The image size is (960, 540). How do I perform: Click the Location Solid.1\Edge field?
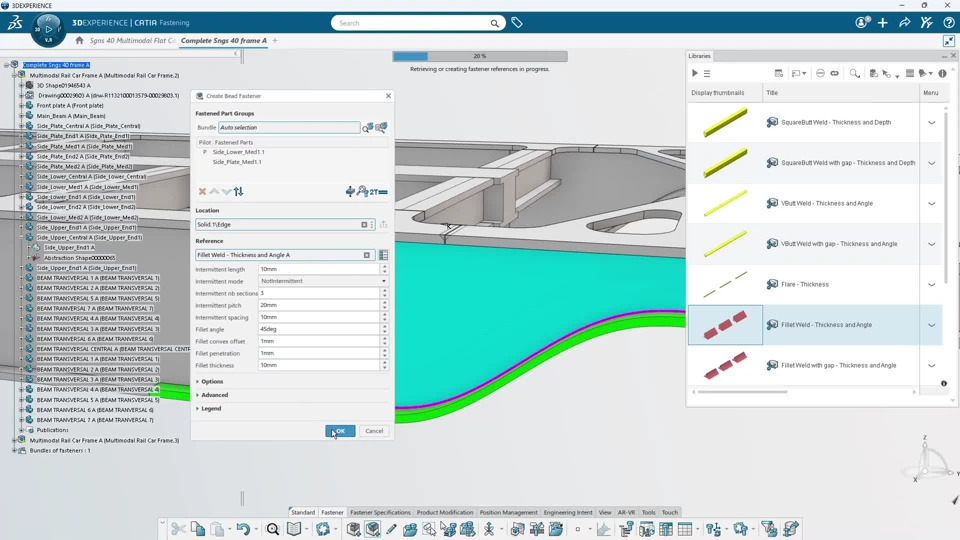pyautogui.click(x=285, y=225)
